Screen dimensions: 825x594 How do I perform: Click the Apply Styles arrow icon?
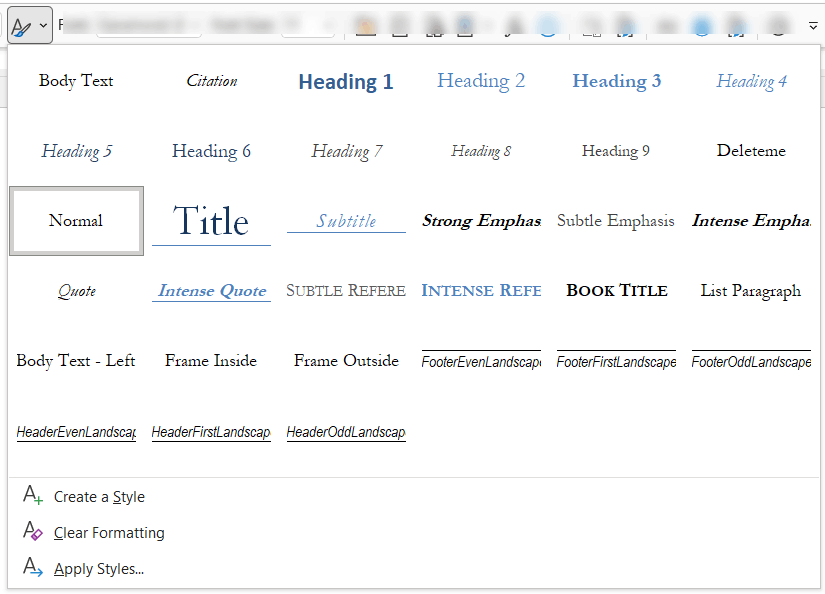pyautogui.click(x=33, y=568)
